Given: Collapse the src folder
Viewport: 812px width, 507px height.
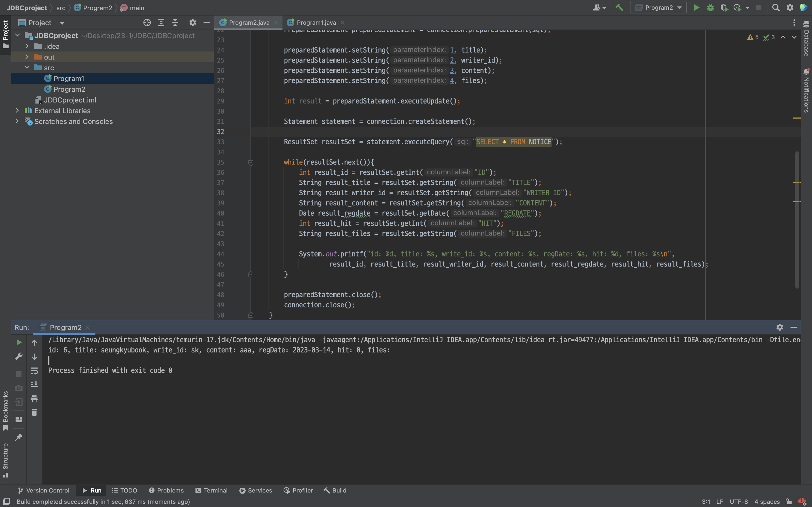Looking at the screenshot, I should [27, 67].
